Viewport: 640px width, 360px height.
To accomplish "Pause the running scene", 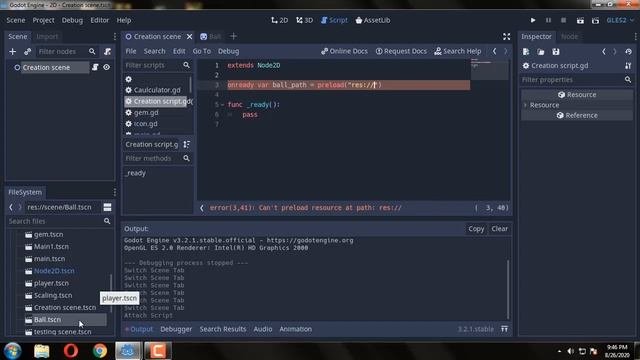I will point(548,20).
